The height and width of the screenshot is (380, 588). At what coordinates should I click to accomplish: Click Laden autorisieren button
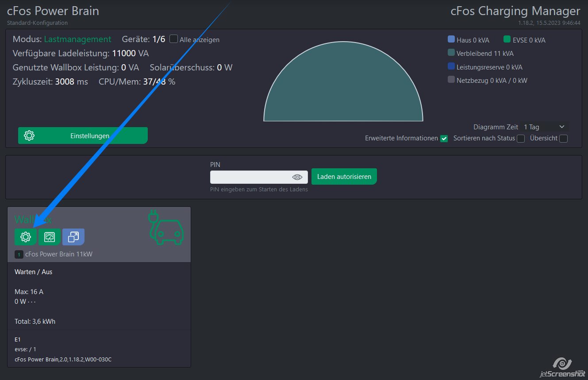click(344, 176)
